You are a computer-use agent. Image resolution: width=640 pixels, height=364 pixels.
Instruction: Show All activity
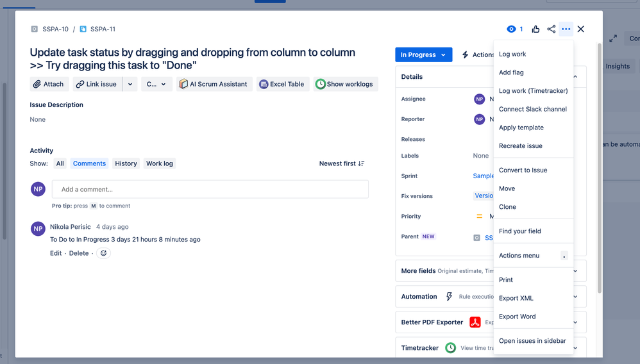tap(60, 163)
